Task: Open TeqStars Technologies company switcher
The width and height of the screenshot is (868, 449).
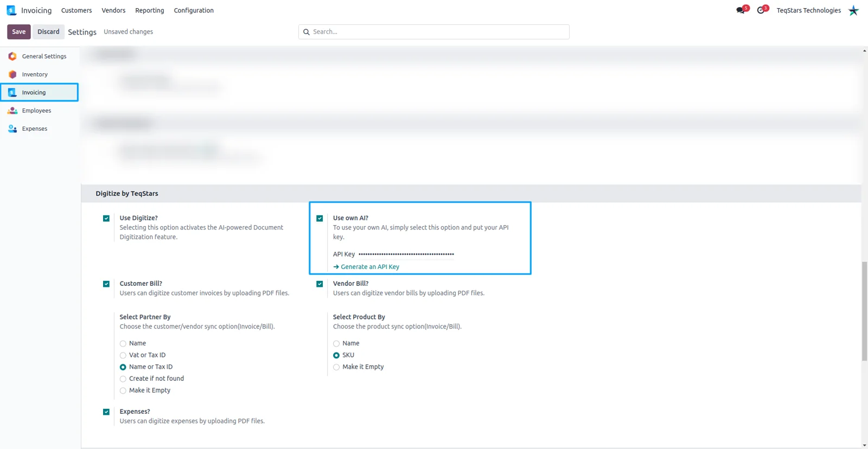Action: click(x=808, y=10)
